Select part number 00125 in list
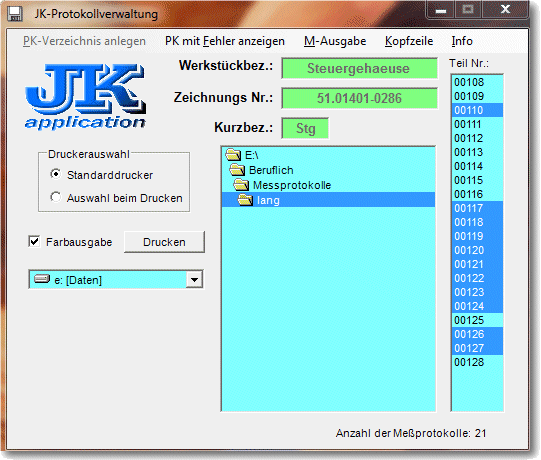Image resolution: width=541 pixels, height=460 pixels. tap(477, 320)
